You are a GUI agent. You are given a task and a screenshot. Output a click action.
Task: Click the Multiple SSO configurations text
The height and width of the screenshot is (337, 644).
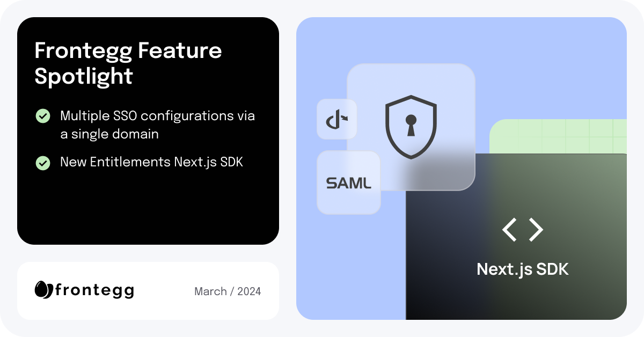point(157,124)
